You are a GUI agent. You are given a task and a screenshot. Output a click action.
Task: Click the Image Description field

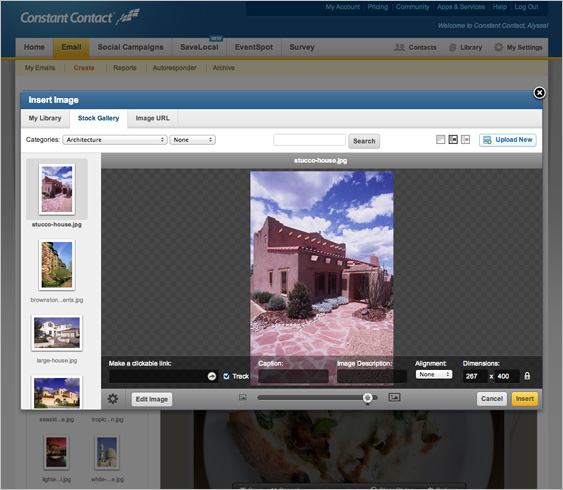[372, 376]
